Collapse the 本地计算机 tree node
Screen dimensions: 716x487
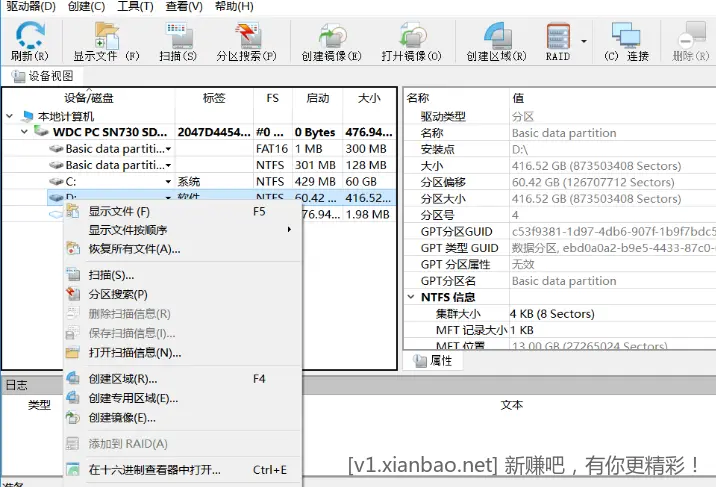coord(10,116)
